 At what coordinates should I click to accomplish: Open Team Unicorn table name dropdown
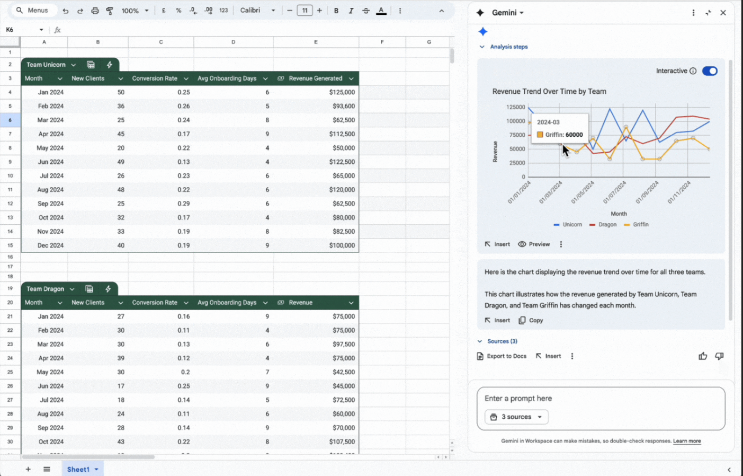73,65
